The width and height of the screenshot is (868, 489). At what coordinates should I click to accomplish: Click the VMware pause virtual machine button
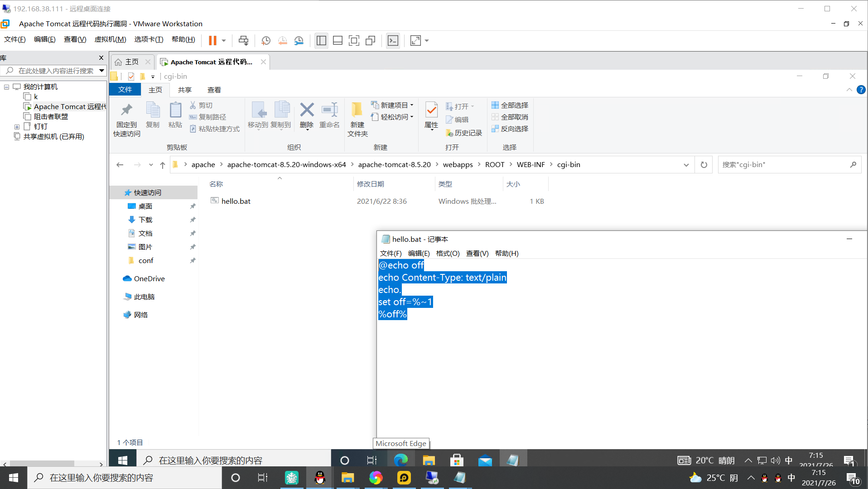point(212,41)
